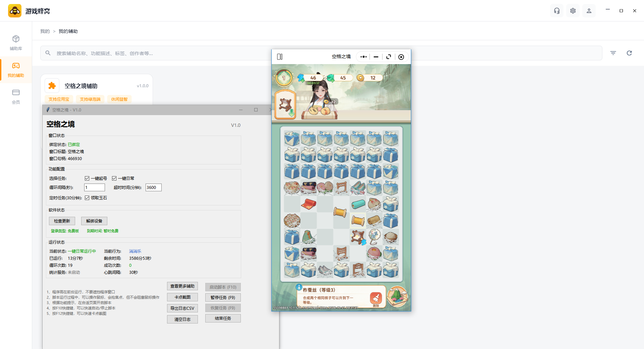Click the level 1 badge in game
Screen dimensions: 644x349
284,78
